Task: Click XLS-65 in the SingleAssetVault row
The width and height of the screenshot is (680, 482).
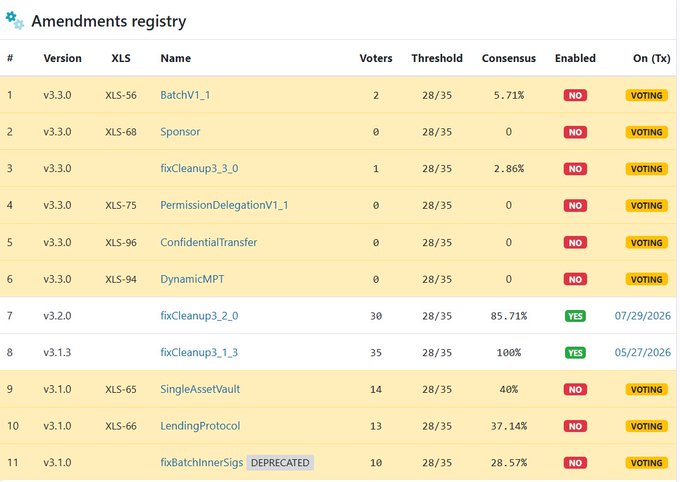Action: [x=121, y=389]
